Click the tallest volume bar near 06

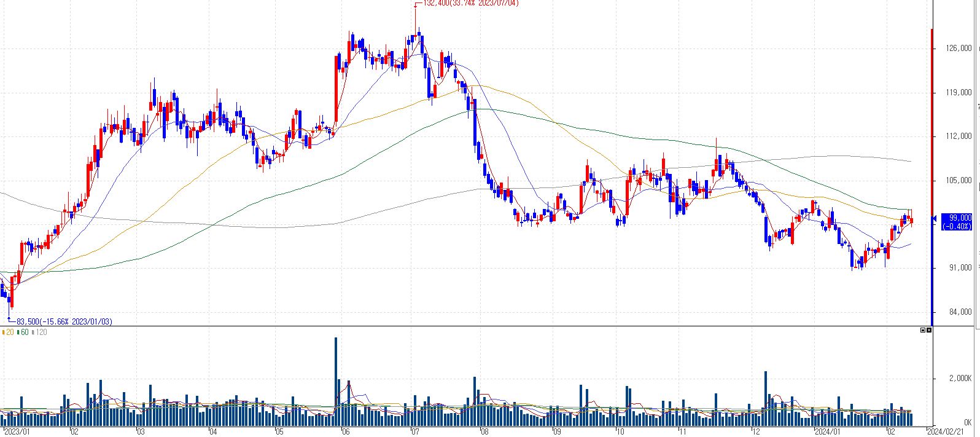(x=336, y=381)
